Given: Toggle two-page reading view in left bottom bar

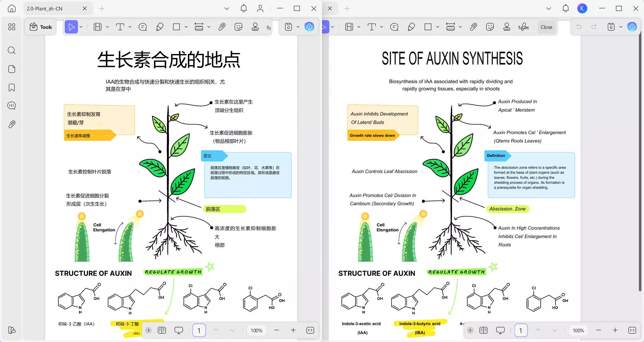Looking at the screenshot, I should [x=162, y=330].
